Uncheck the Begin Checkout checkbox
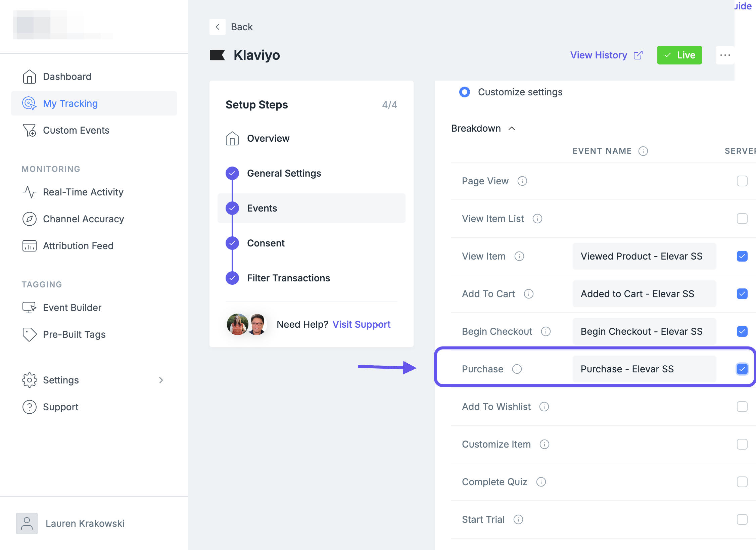Screen dimensions: 756x550 pos(742,331)
